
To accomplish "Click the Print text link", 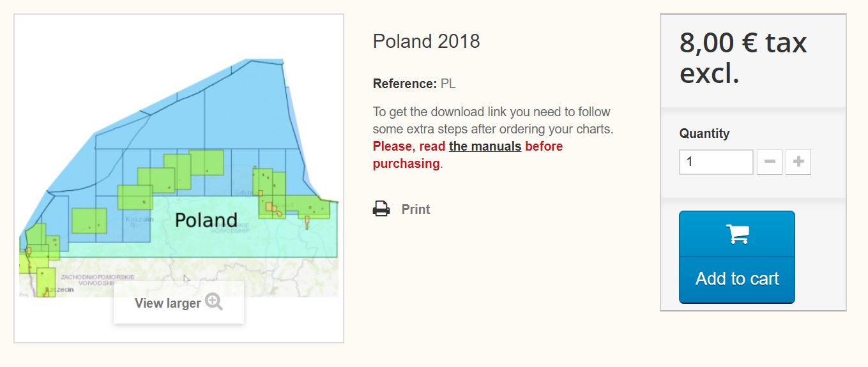I will tap(416, 209).
